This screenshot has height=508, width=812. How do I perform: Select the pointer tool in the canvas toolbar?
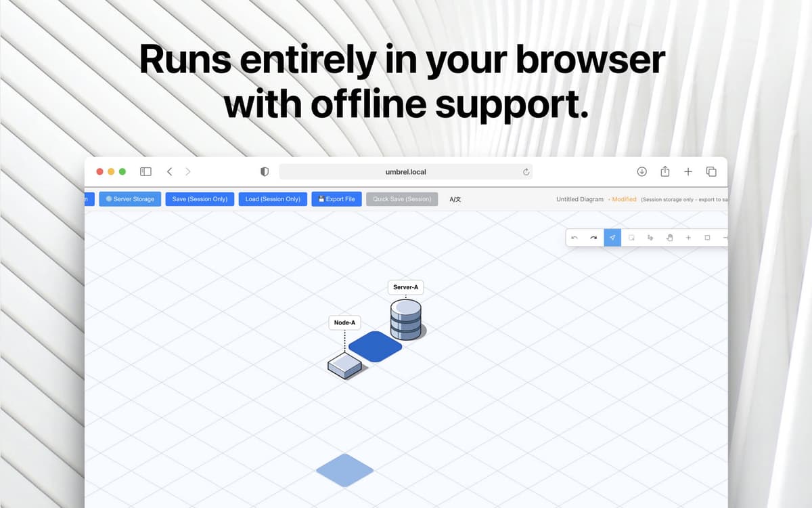612,237
